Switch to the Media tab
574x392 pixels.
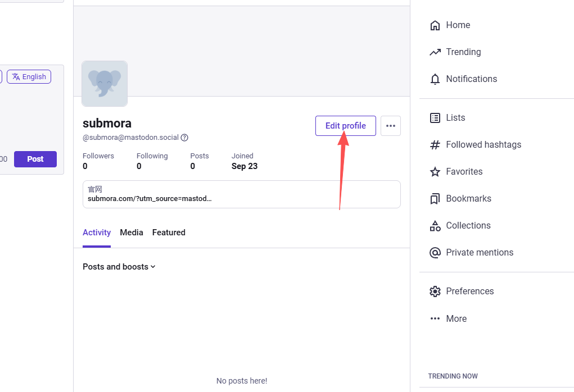click(x=132, y=233)
